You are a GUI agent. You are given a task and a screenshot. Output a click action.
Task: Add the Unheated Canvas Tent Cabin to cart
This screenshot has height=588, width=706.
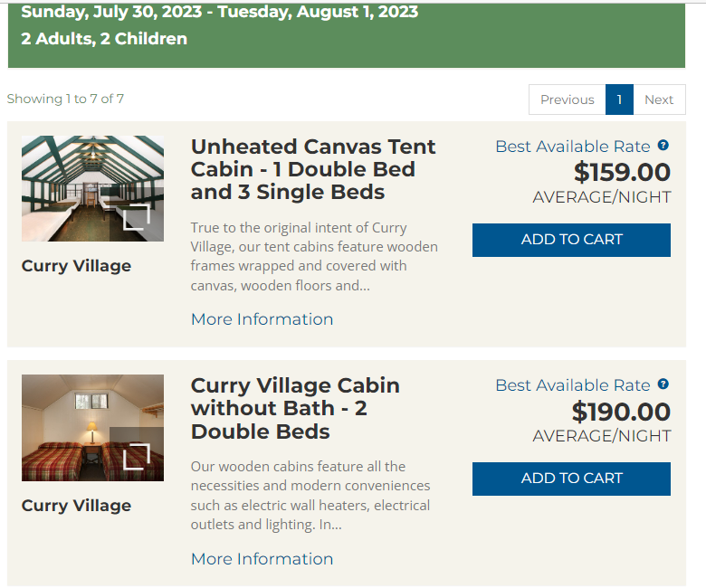coord(571,240)
